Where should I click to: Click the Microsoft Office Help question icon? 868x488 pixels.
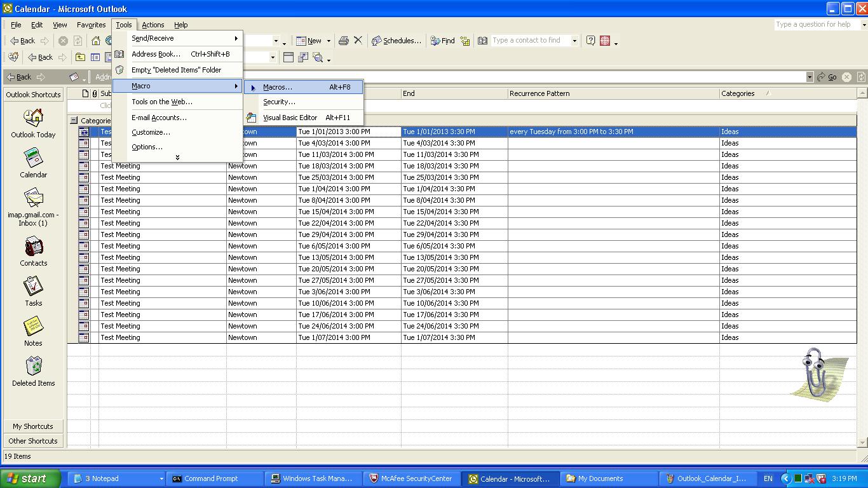pos(590,41)
